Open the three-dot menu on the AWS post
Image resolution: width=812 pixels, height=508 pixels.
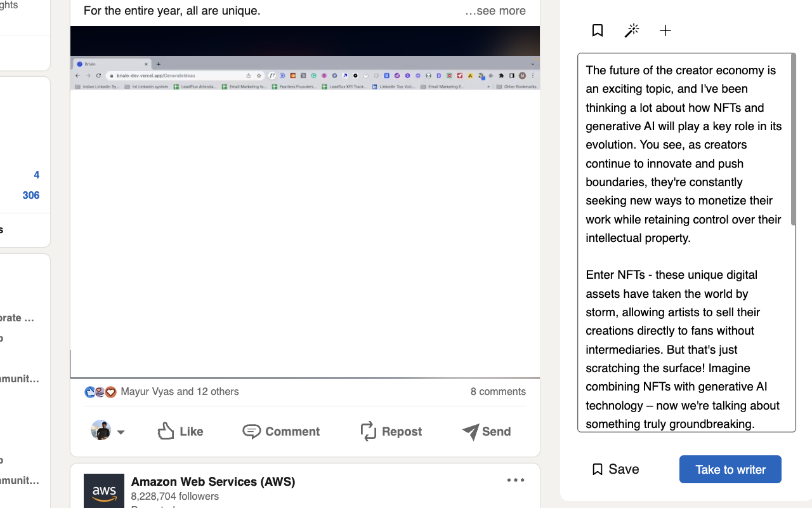point(516,479)
